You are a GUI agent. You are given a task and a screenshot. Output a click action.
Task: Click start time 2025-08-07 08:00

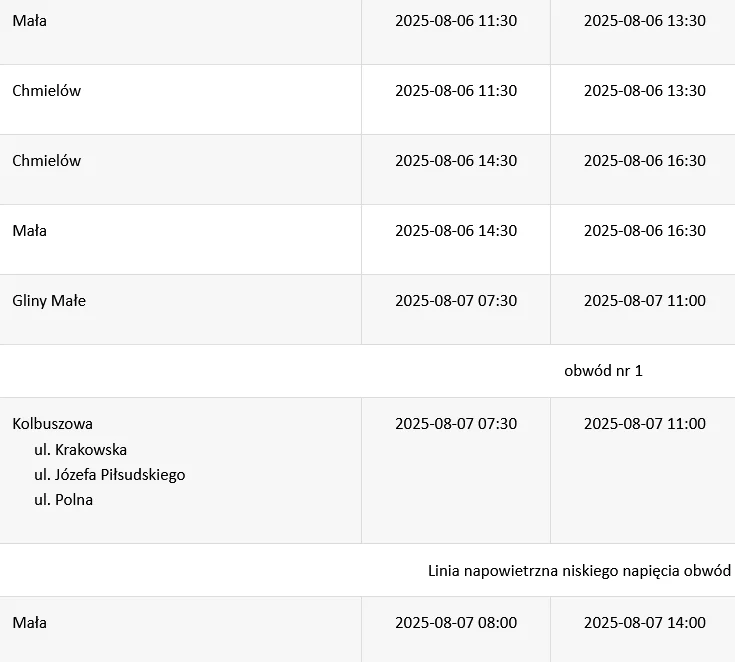(456, 623)
